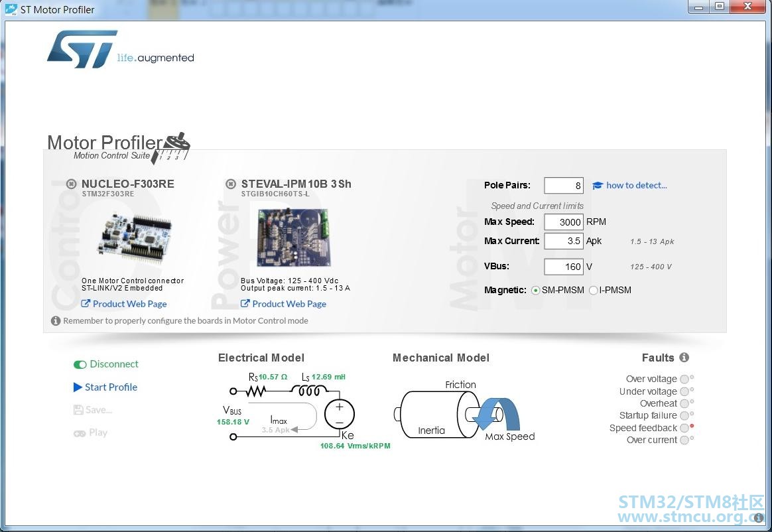Click the info icon beside the boards reminder

click(56, 320)
